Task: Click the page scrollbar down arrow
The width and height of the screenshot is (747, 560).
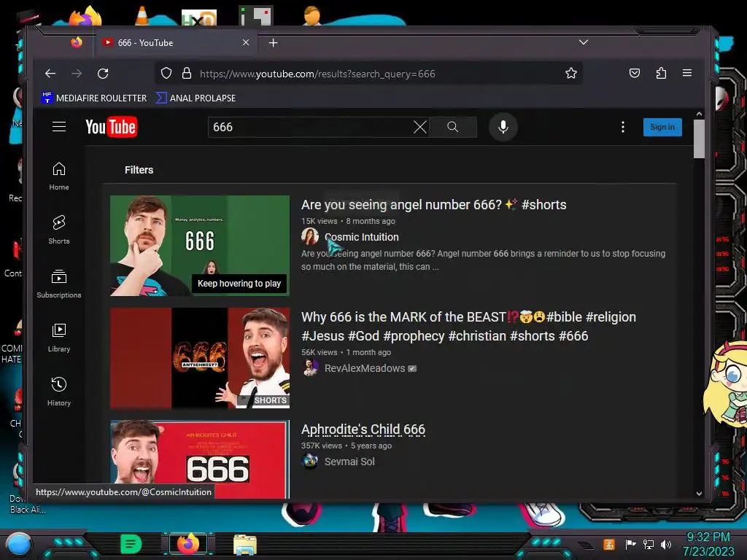Action: pos(699,494)
